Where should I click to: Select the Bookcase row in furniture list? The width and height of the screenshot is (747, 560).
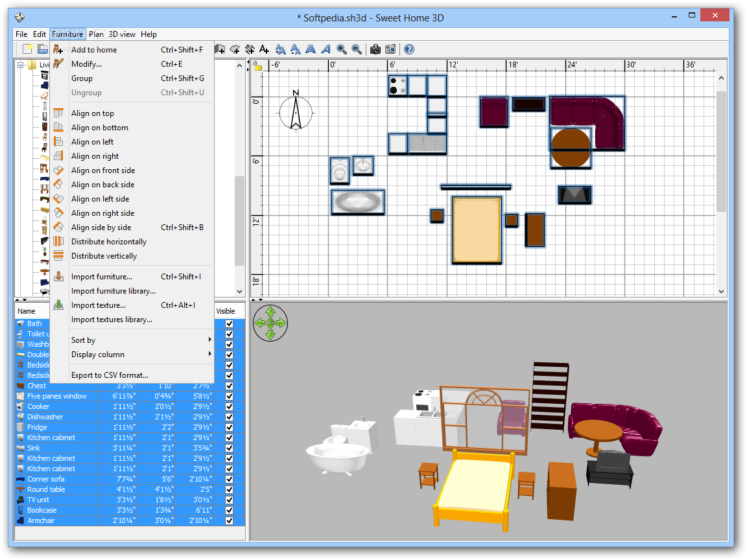pyautogui.click(x=130, y=511)
